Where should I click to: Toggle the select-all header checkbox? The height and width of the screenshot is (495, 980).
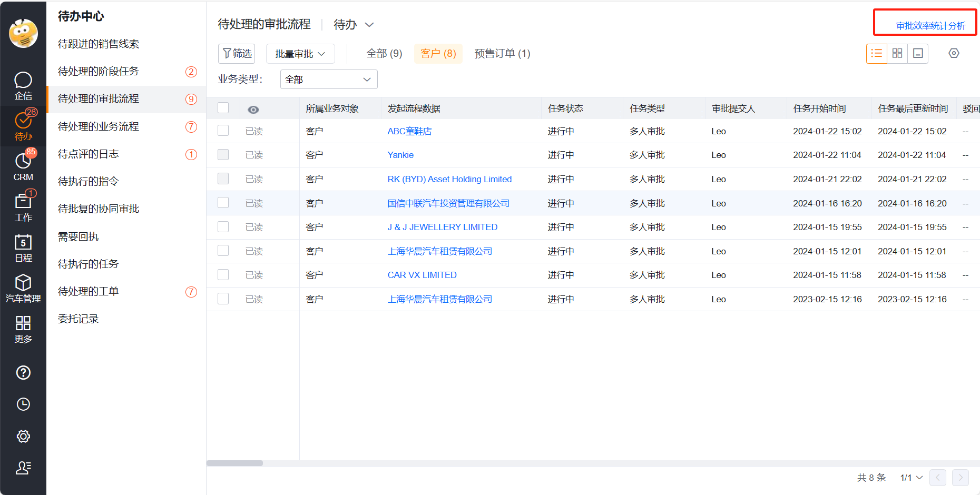click(223, 108)
